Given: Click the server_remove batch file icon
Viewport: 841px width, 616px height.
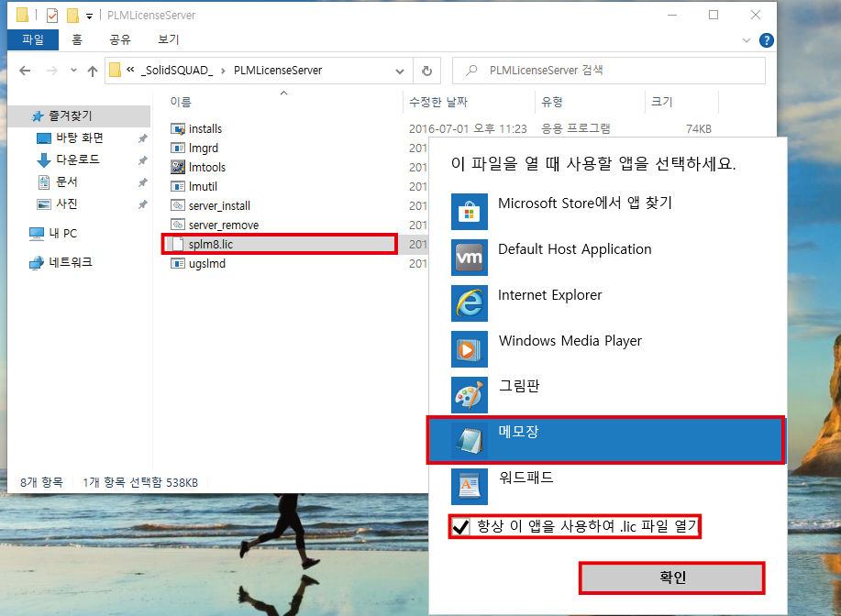Looking at the screenshot, I should tap(178, 225).
